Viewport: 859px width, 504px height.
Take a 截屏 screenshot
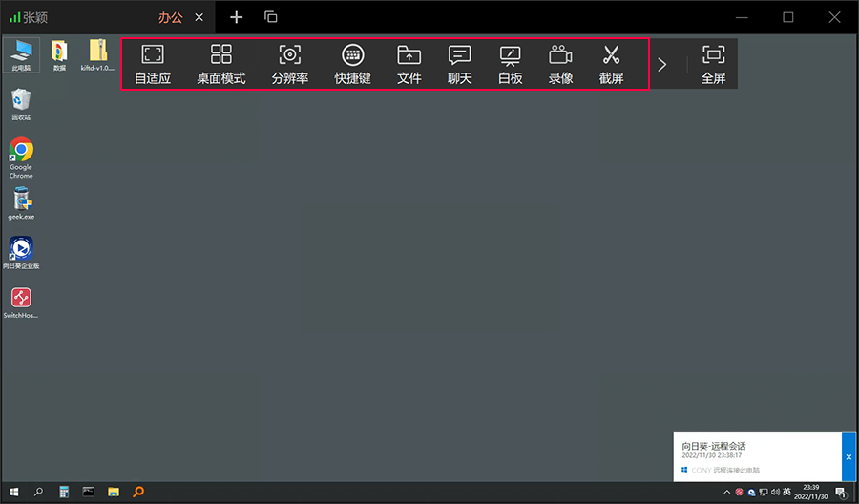(x=612, y=65)
